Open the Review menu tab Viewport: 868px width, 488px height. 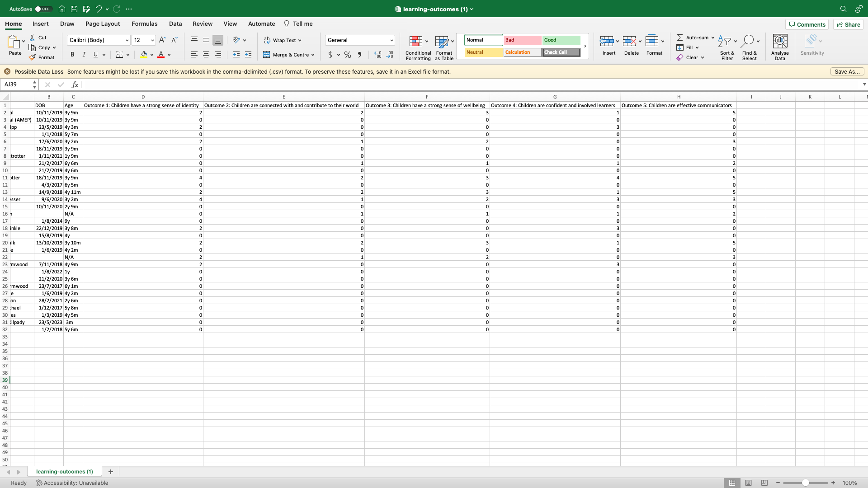pos(202,23)
